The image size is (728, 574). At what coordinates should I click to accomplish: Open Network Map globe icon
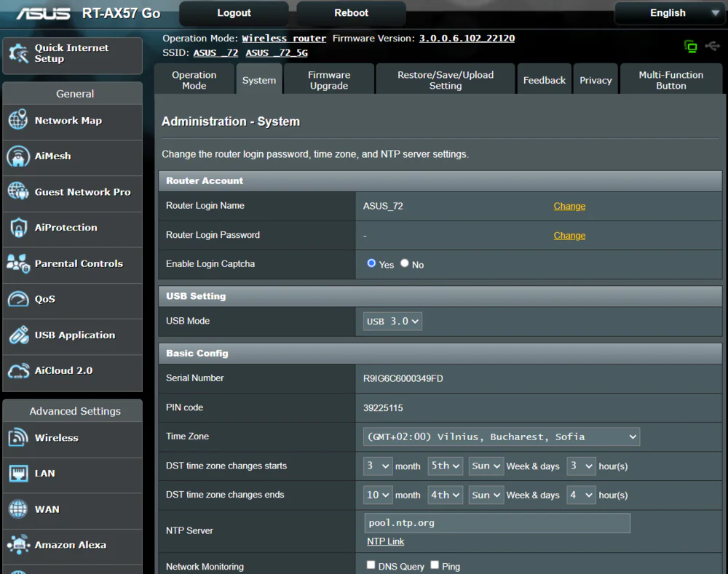pos(18,120)
